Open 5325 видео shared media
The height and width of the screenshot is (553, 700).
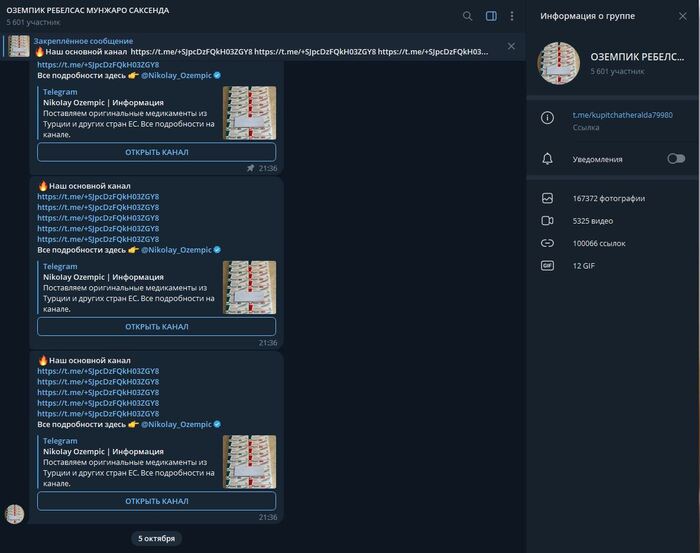[x=593, y=221]
